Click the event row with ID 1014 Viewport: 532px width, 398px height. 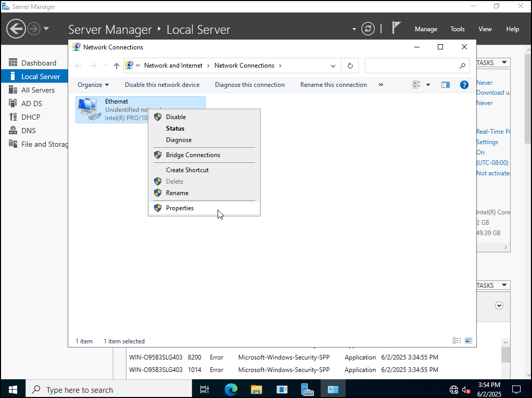tap(314, 370)
